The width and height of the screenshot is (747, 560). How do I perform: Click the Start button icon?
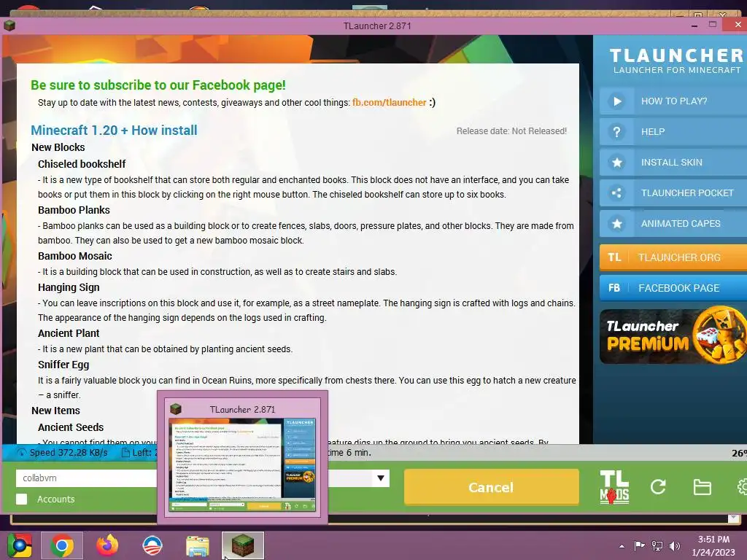coord(19,545)
